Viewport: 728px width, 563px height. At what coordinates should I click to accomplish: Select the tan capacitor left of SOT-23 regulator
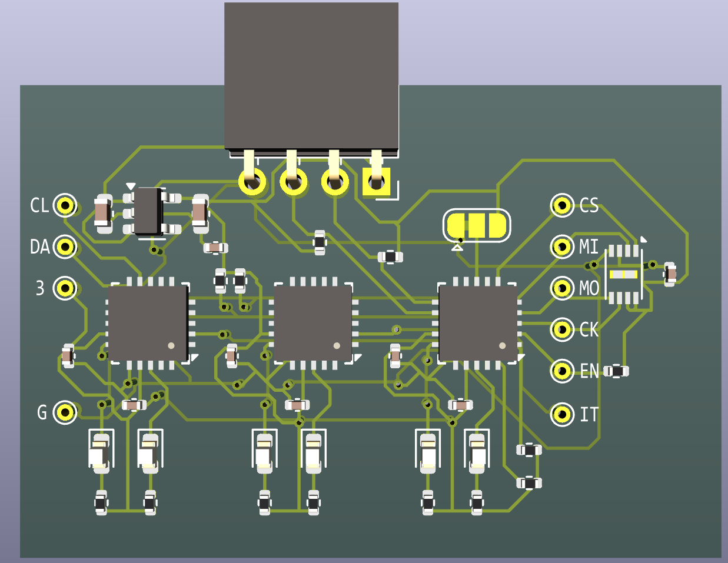click(103, 213)
